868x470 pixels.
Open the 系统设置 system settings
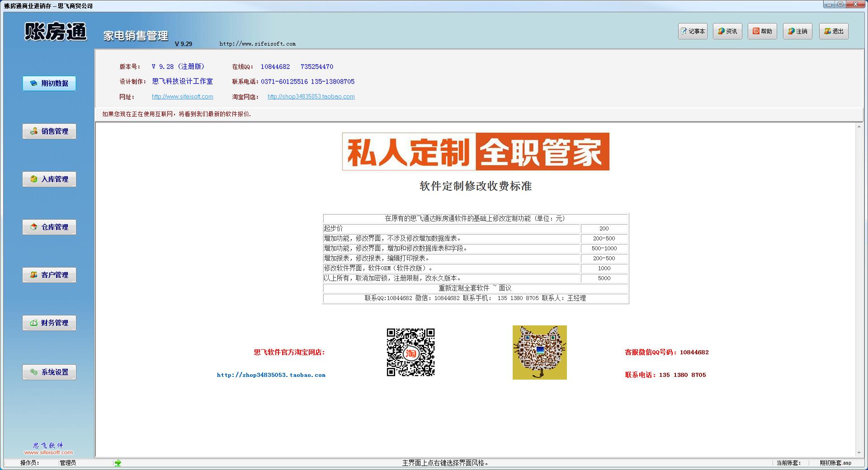pos(49,372)
